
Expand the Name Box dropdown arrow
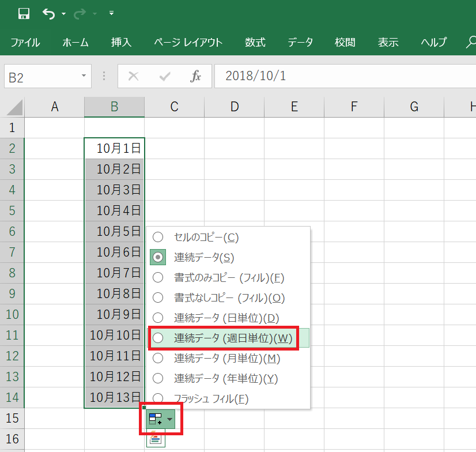pyautogui.click(x=84, y=76)
